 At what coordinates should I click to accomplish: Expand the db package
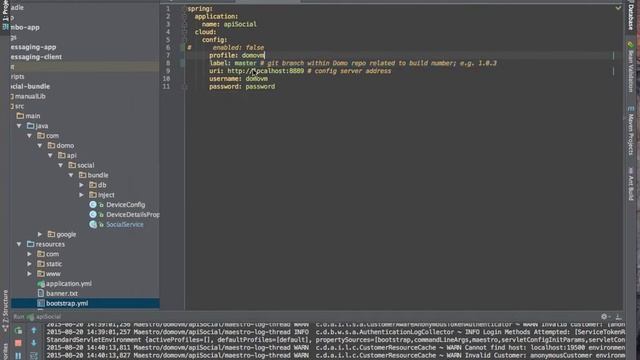click(x=81, y=185)
